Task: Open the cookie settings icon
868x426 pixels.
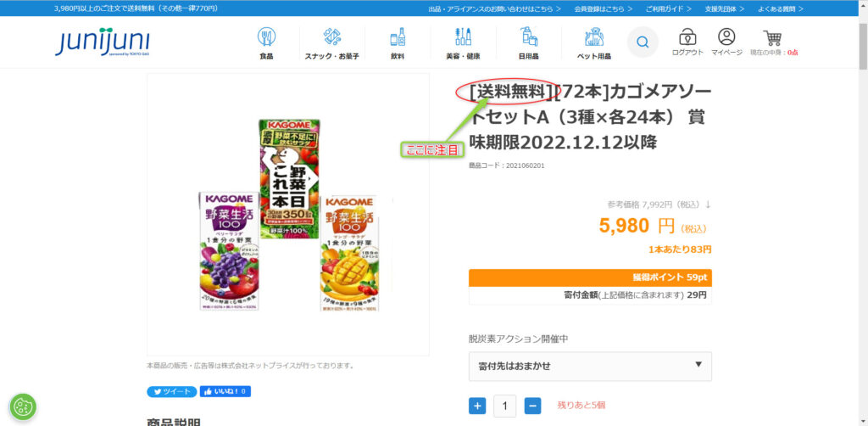Action: click(x=23, y=407)
